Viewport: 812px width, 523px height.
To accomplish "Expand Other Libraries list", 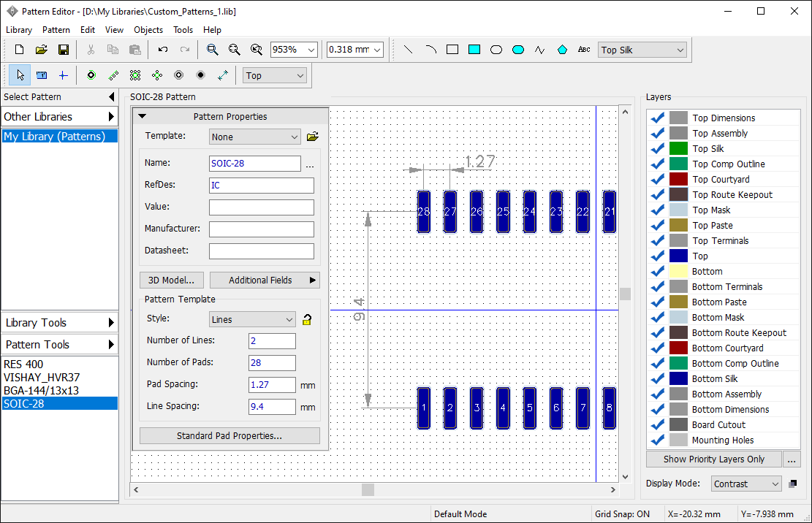I will 59,116.
